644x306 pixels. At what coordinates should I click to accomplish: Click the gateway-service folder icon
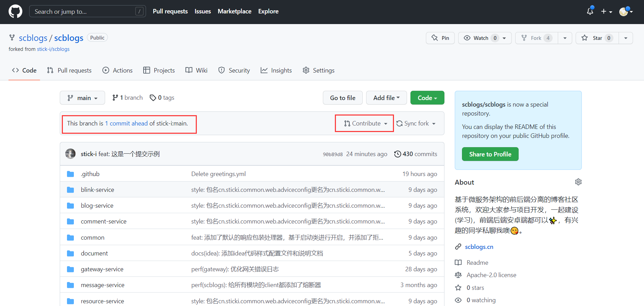click(70, 269)
